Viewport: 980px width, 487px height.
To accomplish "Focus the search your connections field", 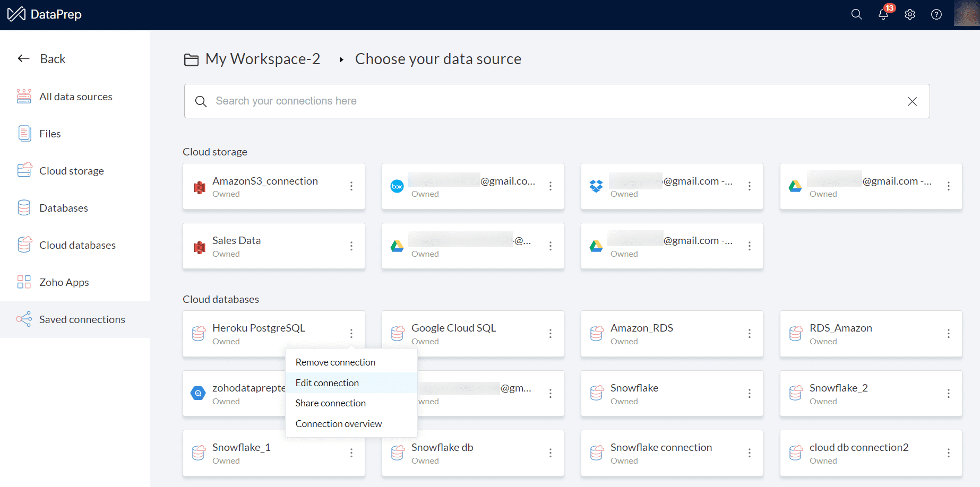I will coord(552,101).
